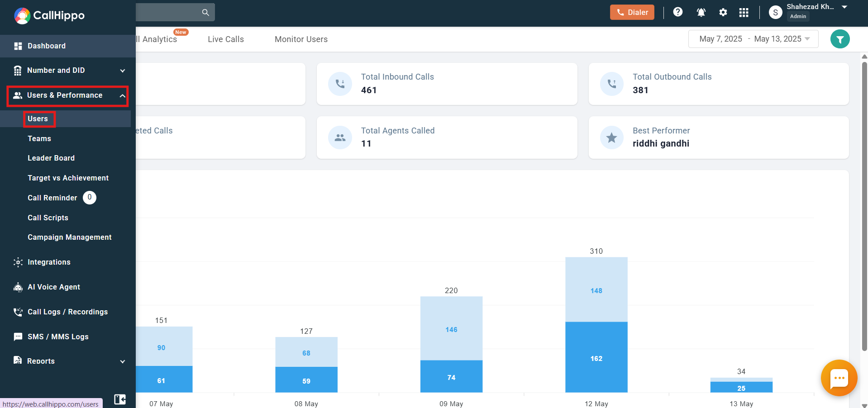Open Campaign Management
Viewport: 868px width, 408px height.
point(70,237)
